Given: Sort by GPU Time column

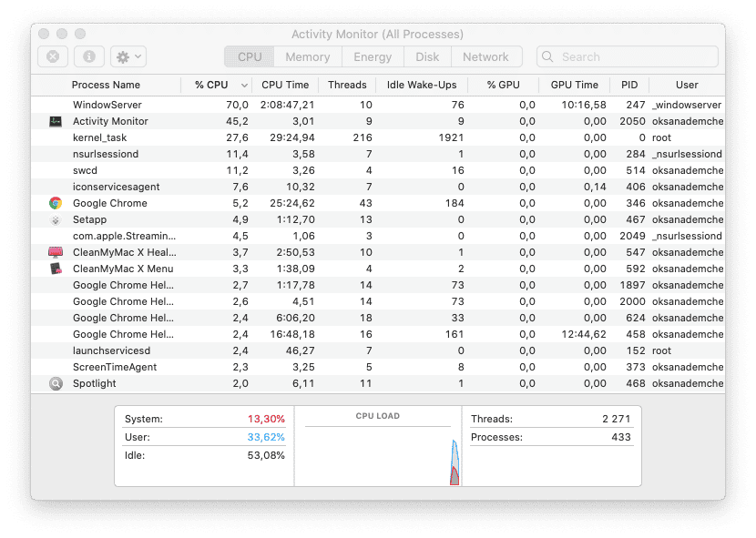Looking at the screenshot, I should coord(574,85).
